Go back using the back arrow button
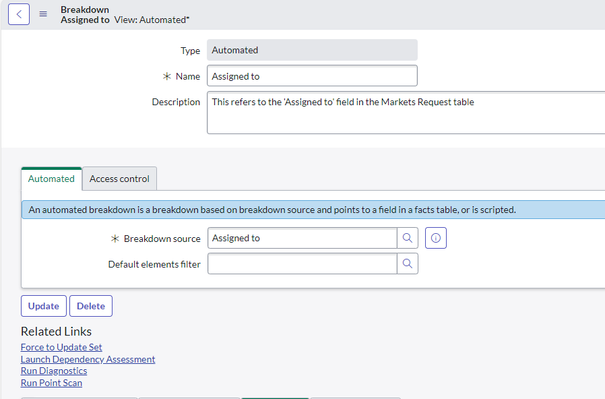This screenshot has width=605, height=399. point(19,14)
